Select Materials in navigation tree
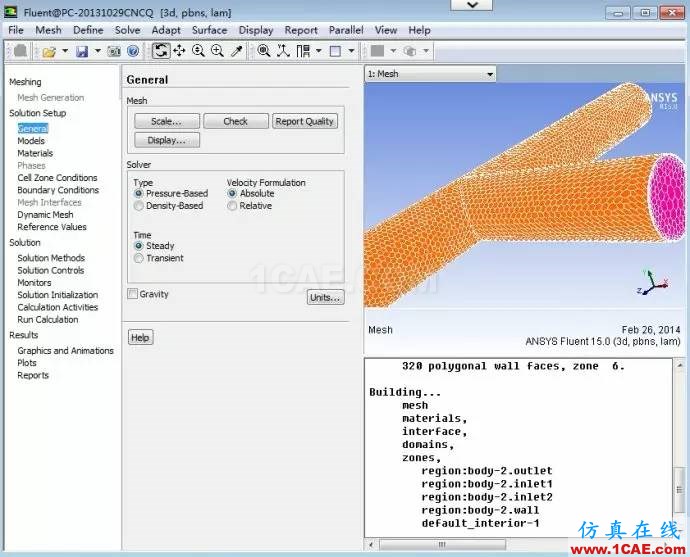The width and height of the screenshot is (690, 557). pos(35,153)
